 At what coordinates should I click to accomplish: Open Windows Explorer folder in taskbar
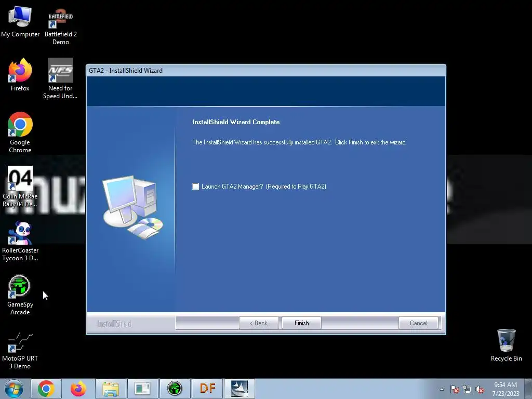pos(111,389)
